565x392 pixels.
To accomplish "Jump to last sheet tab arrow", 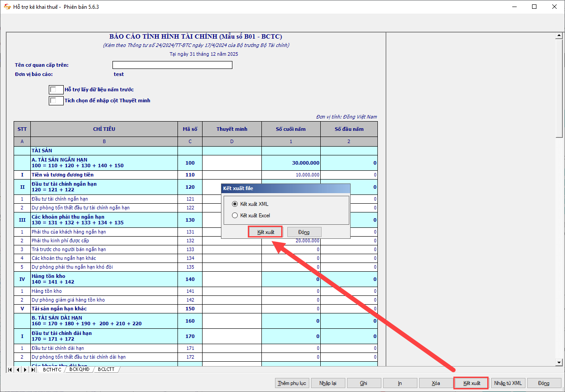I will pyautogui.click(x=33, y=370).
